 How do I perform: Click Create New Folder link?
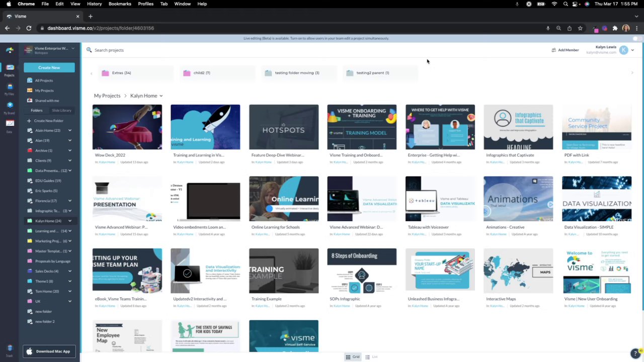pos(49,121)
